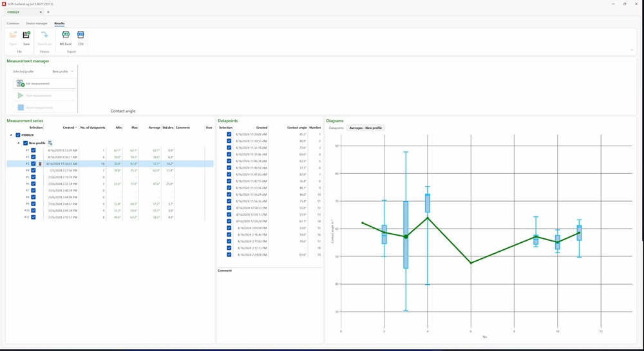Uncheck measurement series #1 checkbox
Viewport: 644px width, 351px height.
pyautogui.click(x=33, y=150)
